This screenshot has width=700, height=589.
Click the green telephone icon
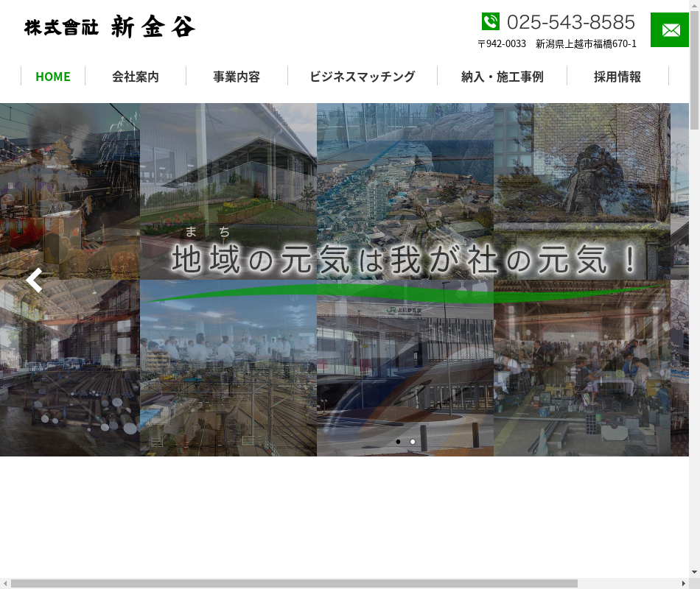coord(491,22)
